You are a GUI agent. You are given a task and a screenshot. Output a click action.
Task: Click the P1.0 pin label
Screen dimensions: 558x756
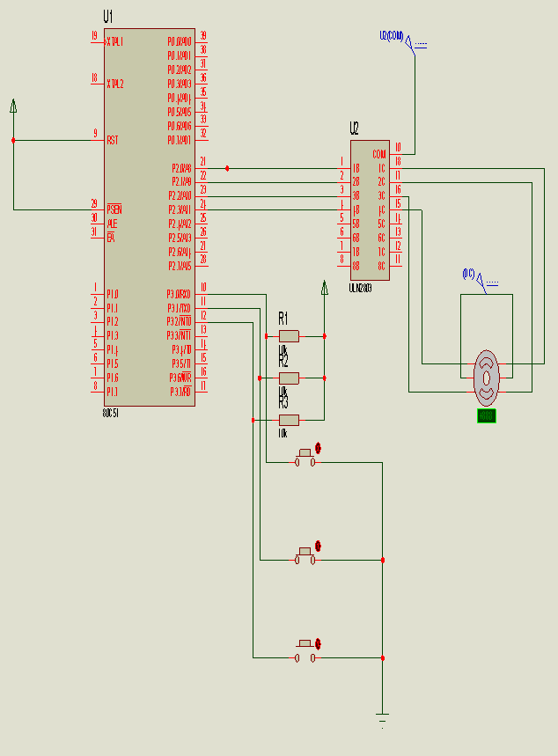click(113, 294)
